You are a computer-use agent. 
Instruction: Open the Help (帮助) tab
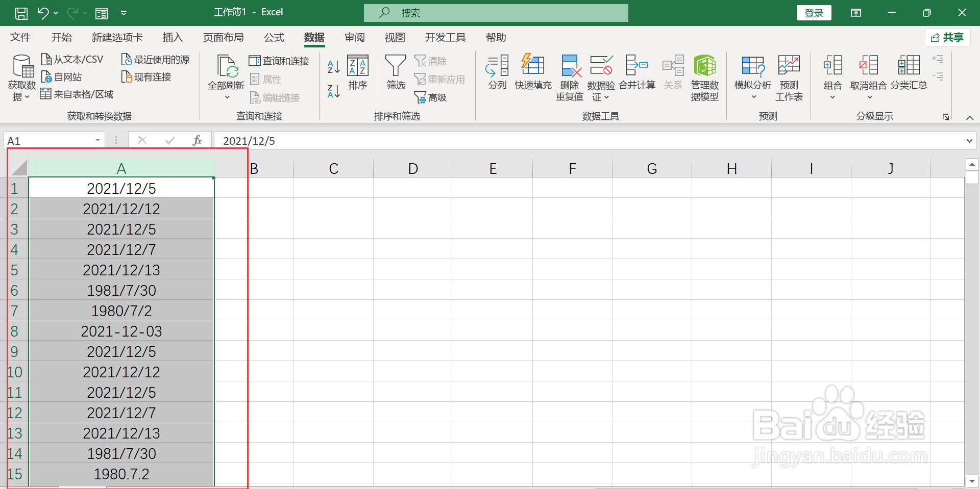(496, 37)
